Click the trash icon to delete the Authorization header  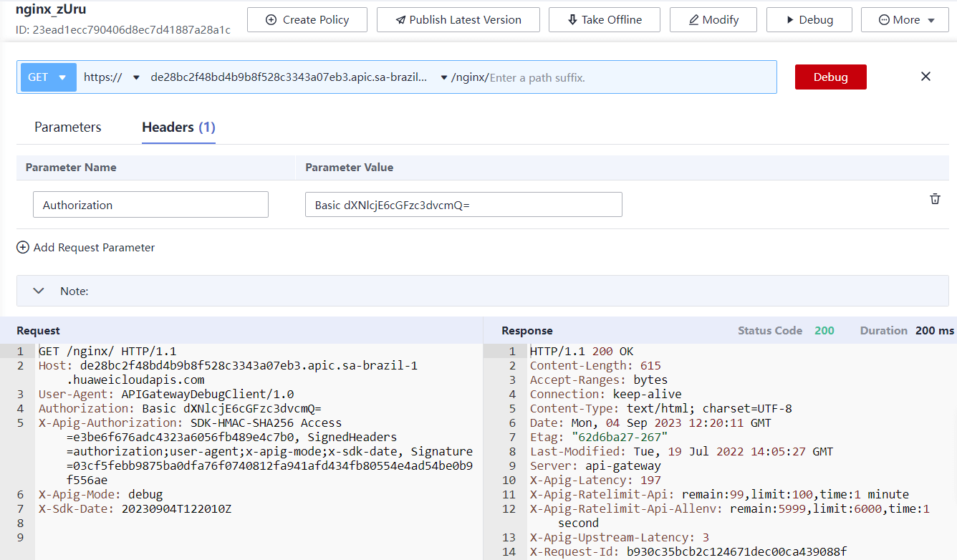coord(935,199)
